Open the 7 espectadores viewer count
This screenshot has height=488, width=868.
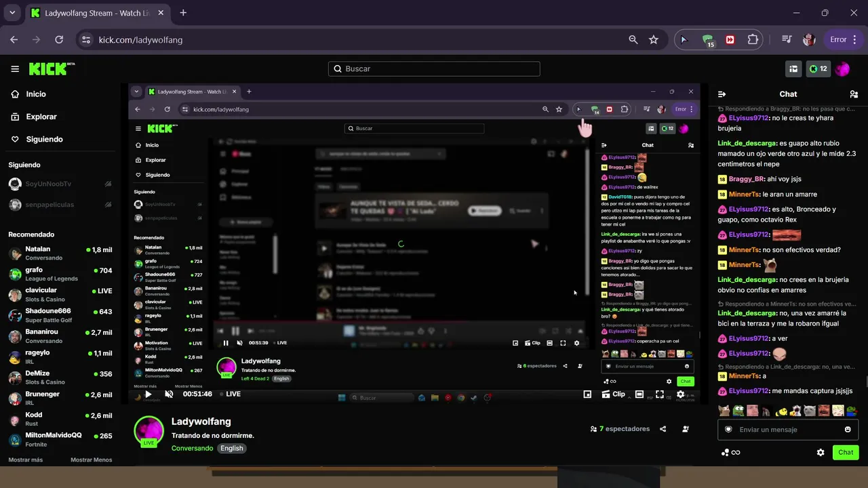point(620,429)
